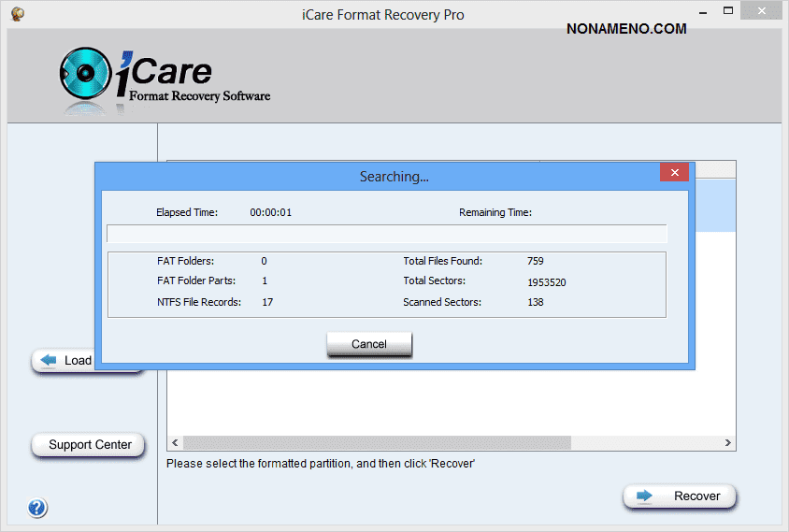Click the horizontal scrollbar thumb

376,442
